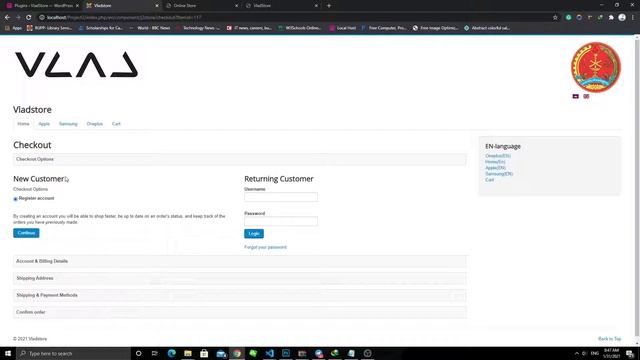The height and width of the screenshot is (360, 640).
Task: Open notification center in system tray
Action: (630, 353)
